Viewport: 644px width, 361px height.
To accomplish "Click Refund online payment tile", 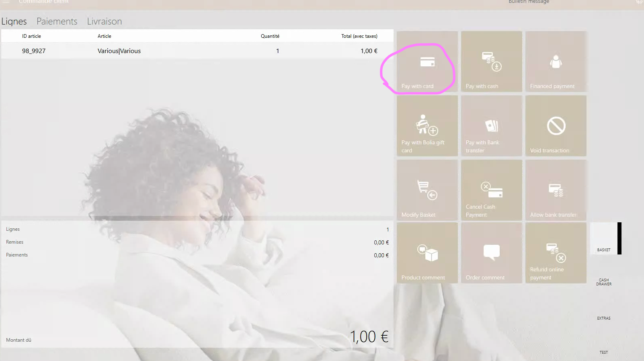I will point(556,253).
